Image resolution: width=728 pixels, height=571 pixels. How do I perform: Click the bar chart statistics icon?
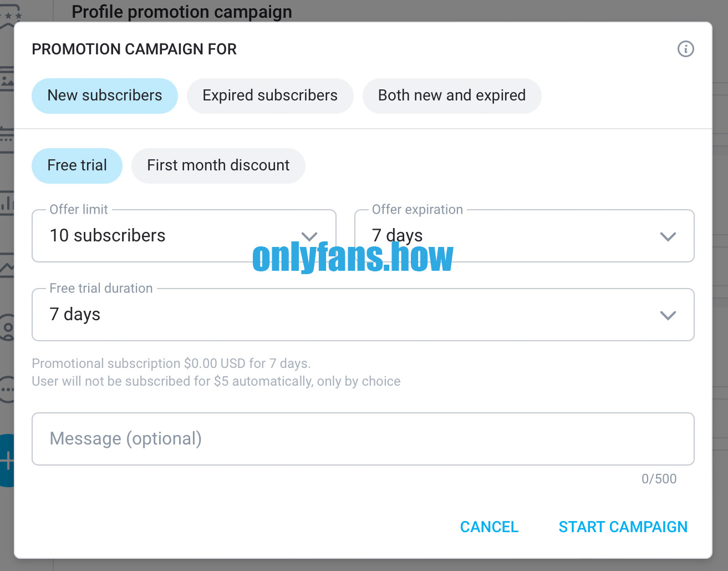click(x=7, y=203)
